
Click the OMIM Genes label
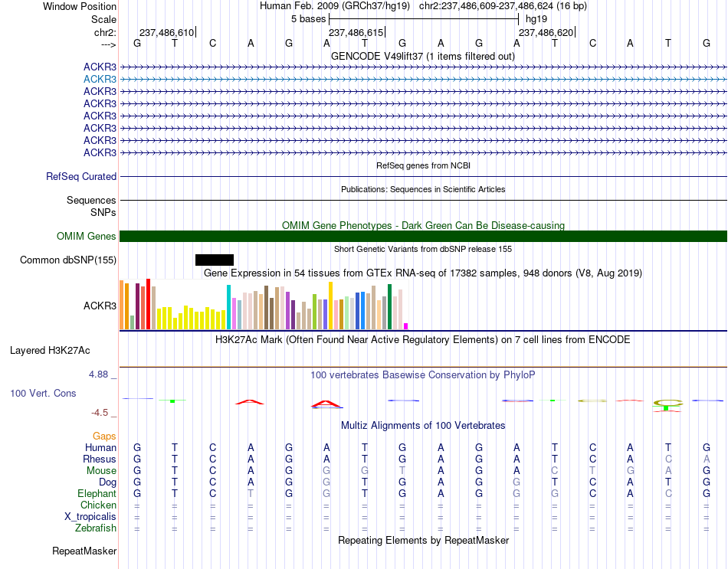click(x=87, y=236)
